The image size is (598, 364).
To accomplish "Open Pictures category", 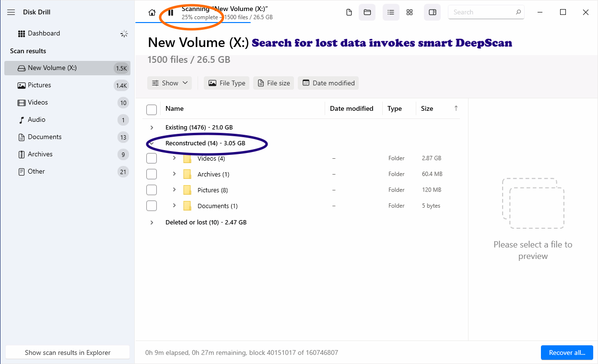I will click(67, 85).
